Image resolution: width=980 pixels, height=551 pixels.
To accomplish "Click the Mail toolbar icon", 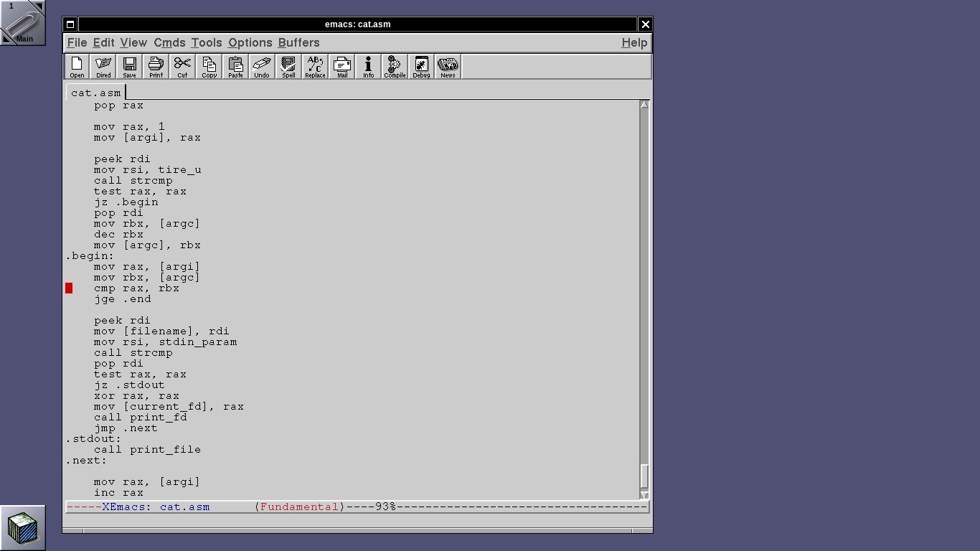I will pyautogui.click(x=341, y=67).
